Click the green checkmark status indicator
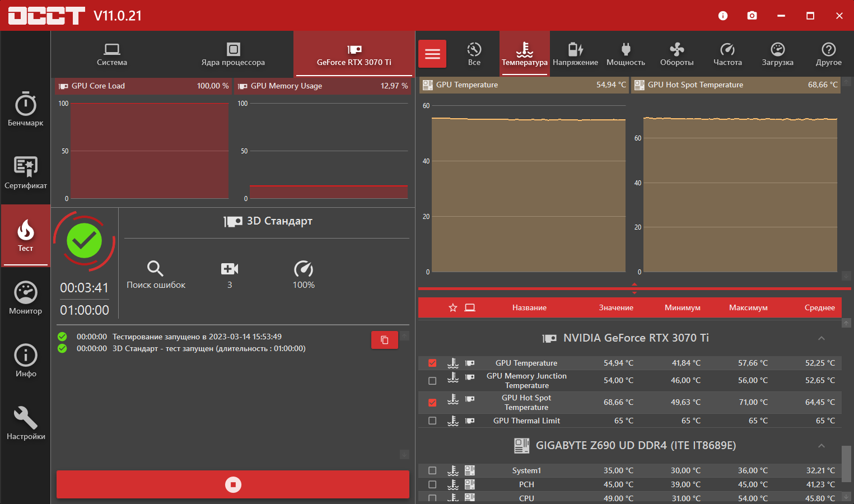This screenshot has width=854, height=504. click(x=85, y=241)
